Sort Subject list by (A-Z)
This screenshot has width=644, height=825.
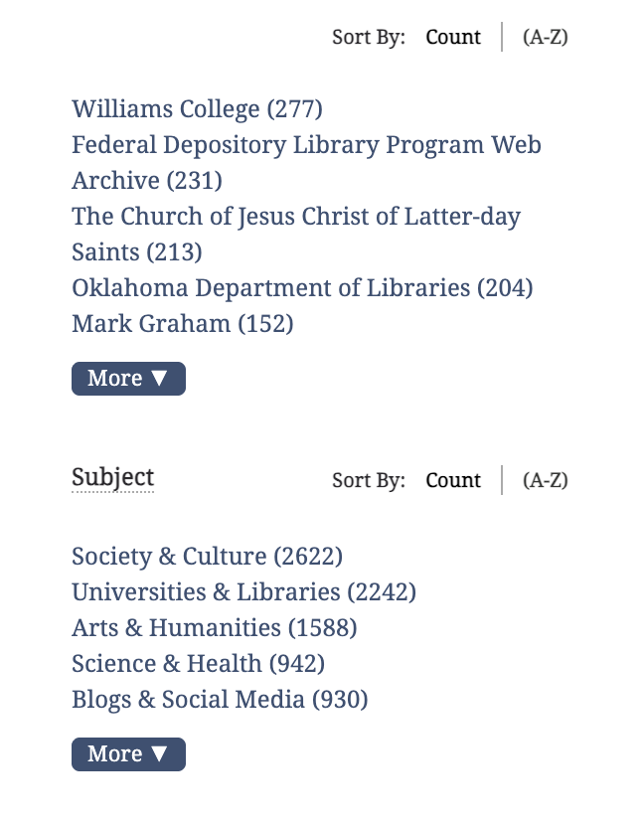[x=545, y=480]
